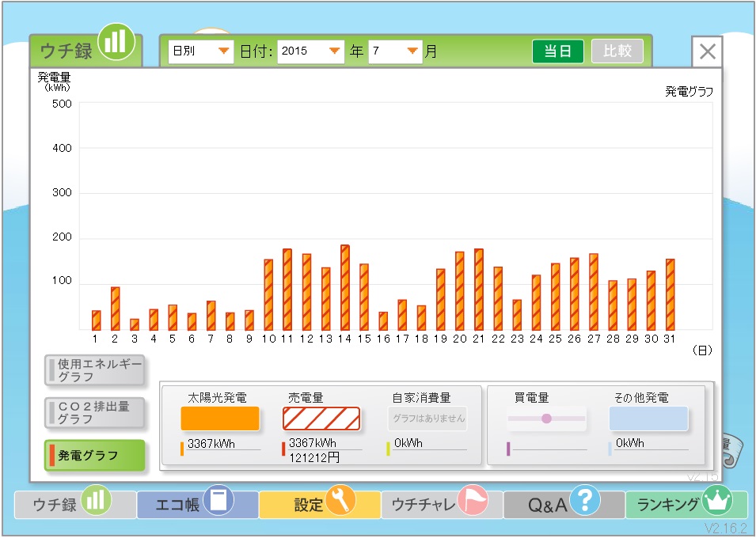Open the エコ帳 notebook tab

[197, 504]
